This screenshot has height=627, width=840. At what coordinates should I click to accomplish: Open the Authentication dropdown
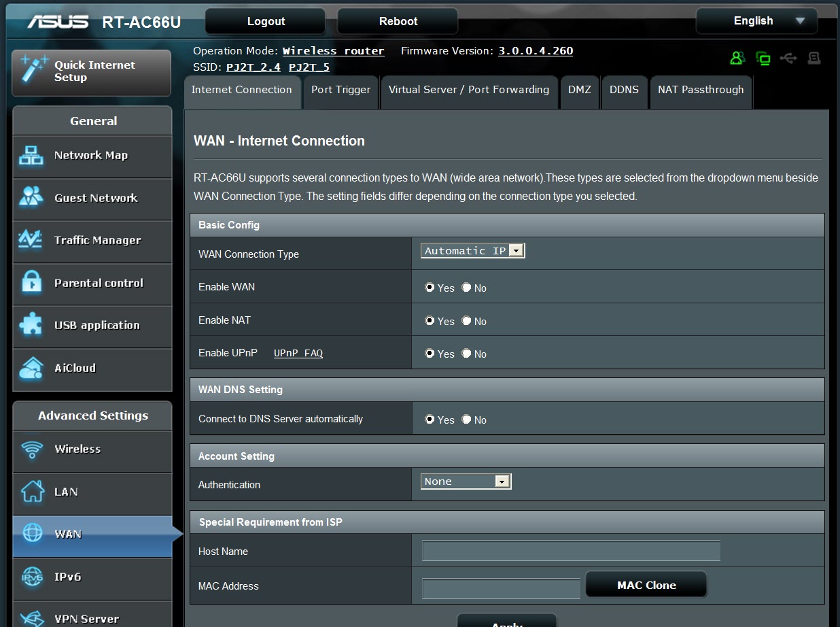[x=466, y=481]
